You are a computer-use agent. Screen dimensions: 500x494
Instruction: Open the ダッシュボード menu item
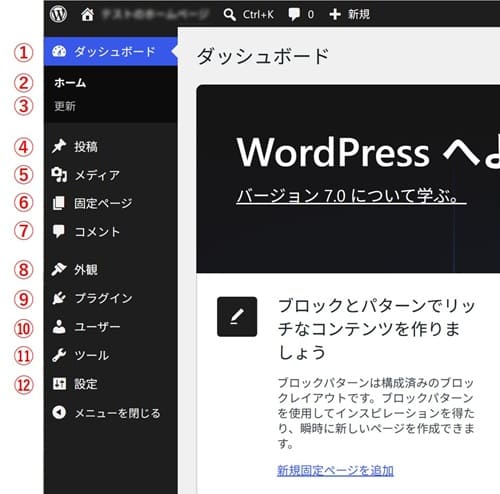[111, 51]
